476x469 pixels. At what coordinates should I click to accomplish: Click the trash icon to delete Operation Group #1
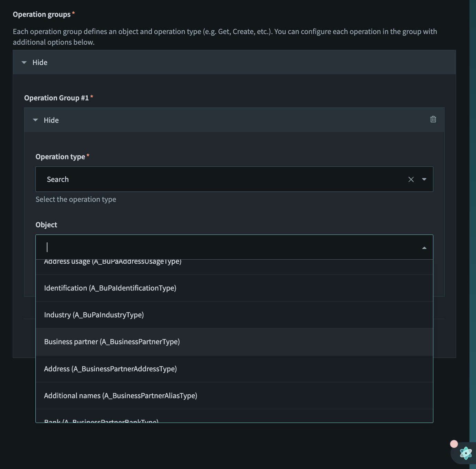click(x=433, y=119)
